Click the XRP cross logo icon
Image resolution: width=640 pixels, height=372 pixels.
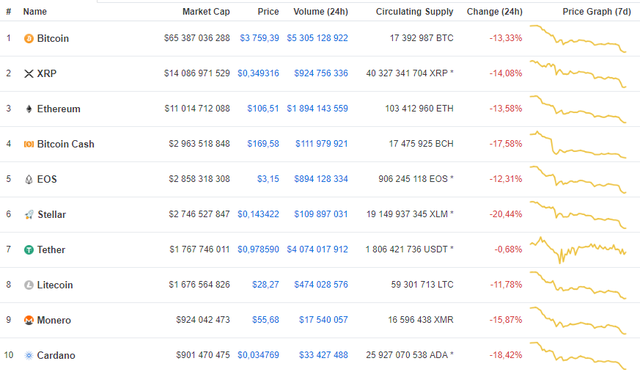pos(29,74)
